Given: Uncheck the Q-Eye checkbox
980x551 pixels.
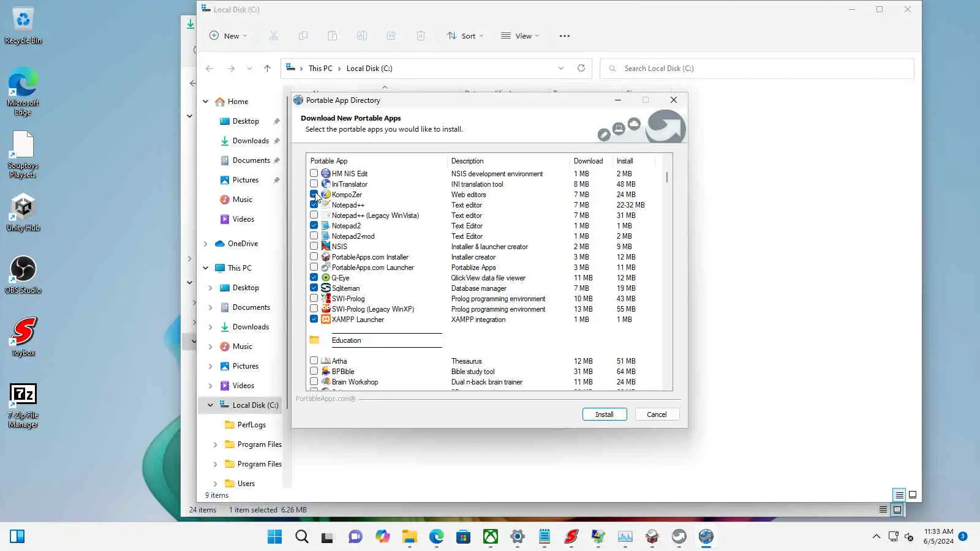Looking at the screenshot, I should coord(314,277).
